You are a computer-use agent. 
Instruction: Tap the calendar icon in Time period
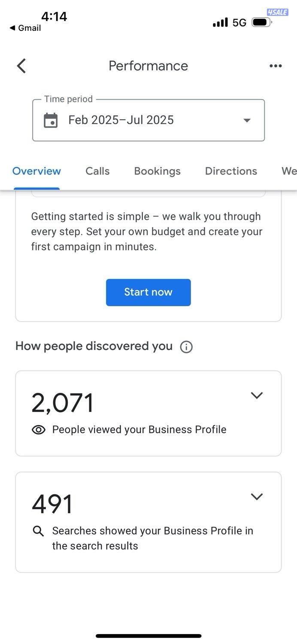[51, 120]
